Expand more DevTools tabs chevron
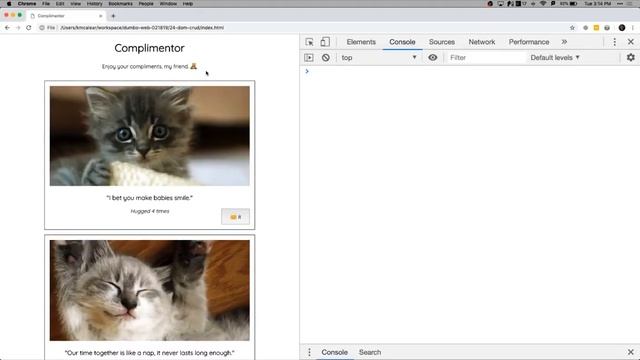The height and width of the screenshot is (360, 640). coord(564,42)
